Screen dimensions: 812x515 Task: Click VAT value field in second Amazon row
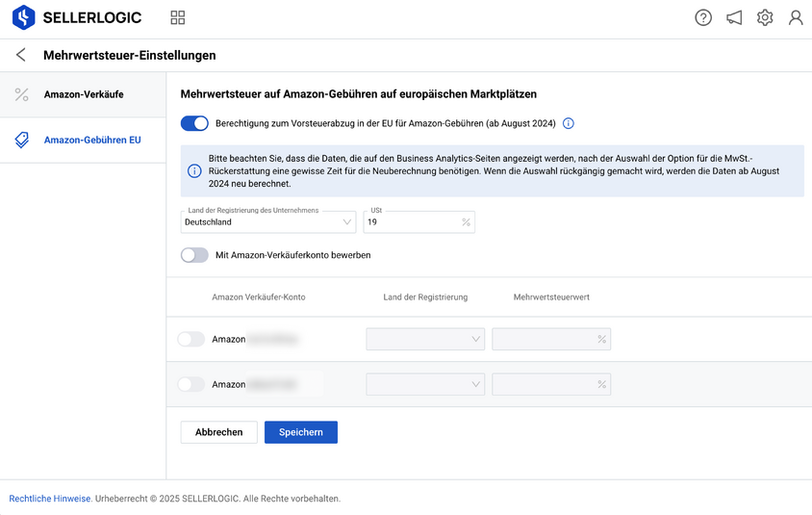(x=551, y=384)
